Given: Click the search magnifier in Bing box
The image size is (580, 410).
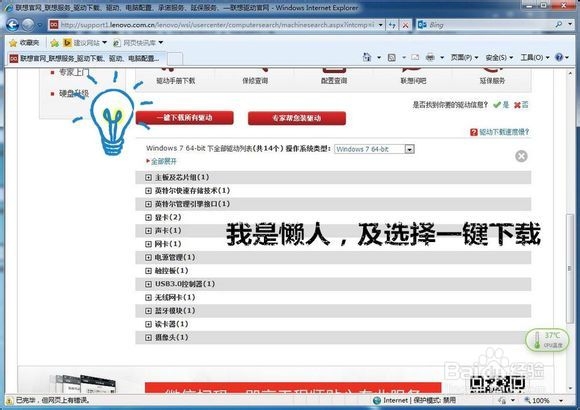Looking at the screenshot, I should click(559, 24).
